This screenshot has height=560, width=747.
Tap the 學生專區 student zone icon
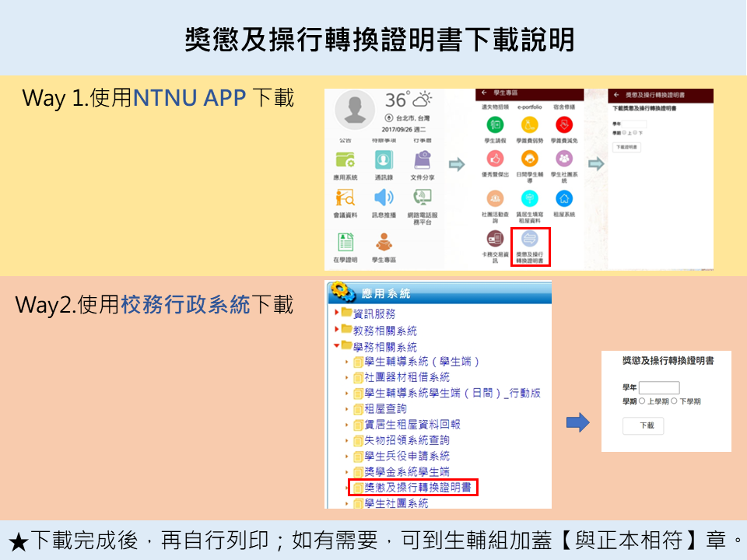click(x=384, y=242)
